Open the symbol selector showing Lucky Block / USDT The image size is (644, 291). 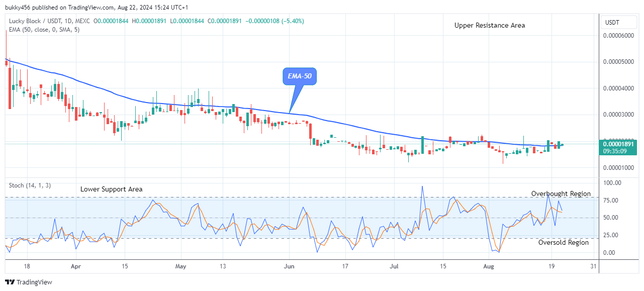(36, 22)
